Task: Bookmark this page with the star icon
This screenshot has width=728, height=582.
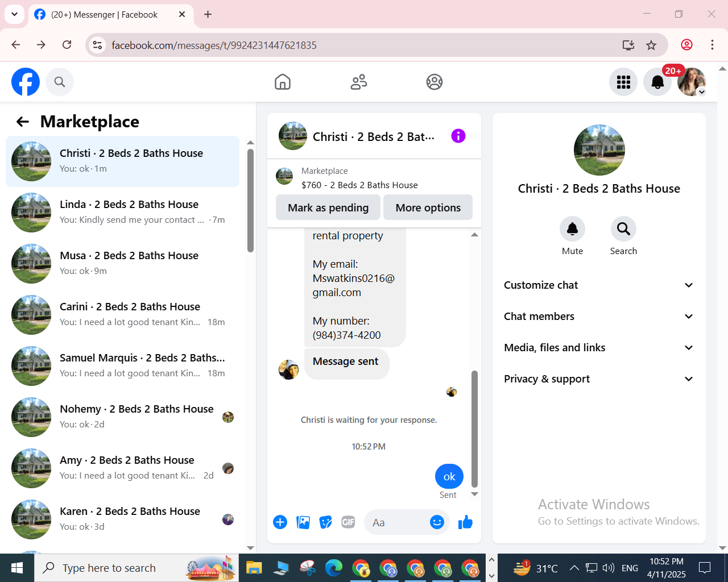Action: click(651, 45)
